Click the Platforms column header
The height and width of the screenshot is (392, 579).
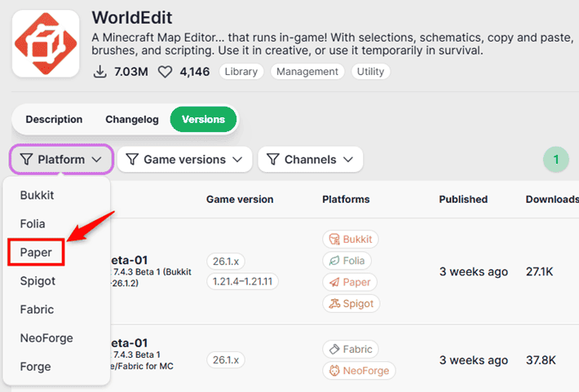coord(346,200)
